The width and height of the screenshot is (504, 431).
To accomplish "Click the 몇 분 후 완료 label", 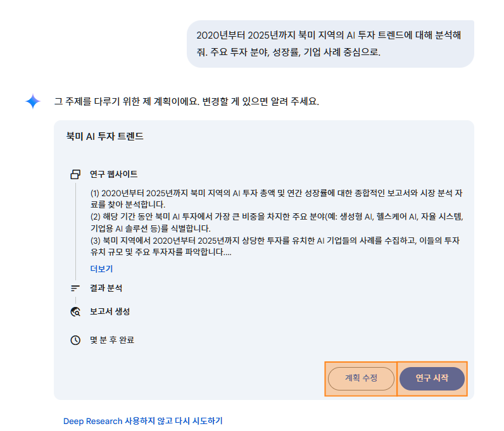I will click(x=112, y=340).
